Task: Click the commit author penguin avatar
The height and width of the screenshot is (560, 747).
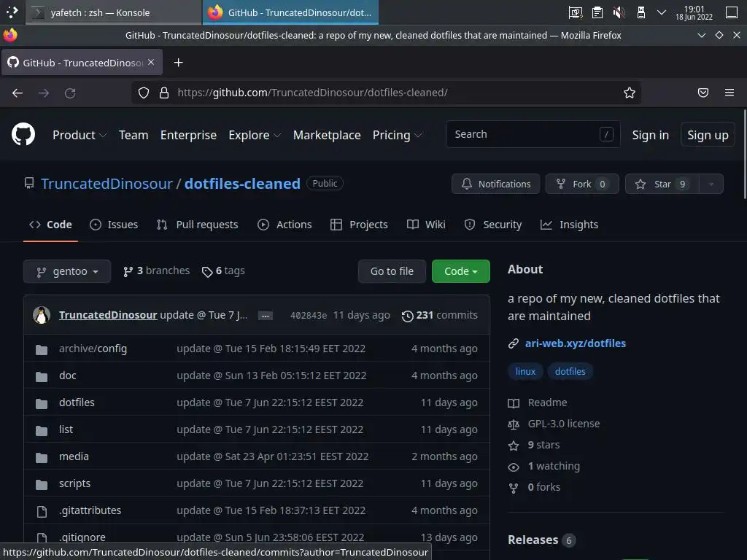Action: click(42, 315)
